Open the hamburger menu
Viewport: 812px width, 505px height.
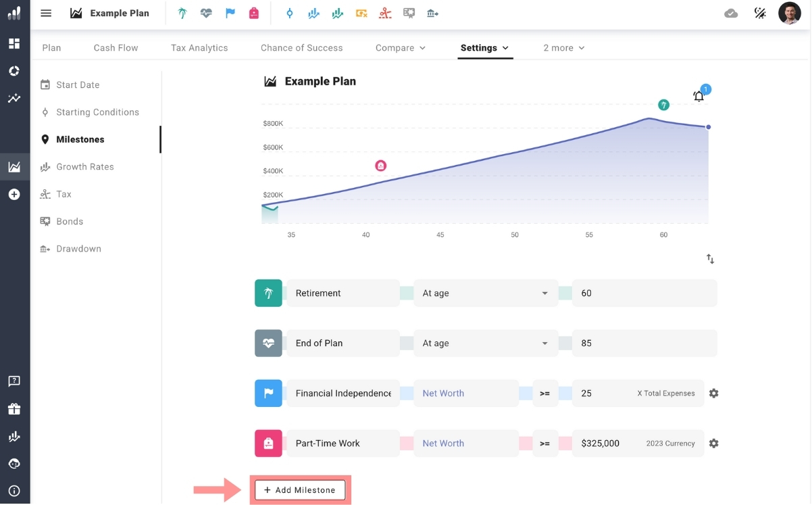(x=46, y=14)
